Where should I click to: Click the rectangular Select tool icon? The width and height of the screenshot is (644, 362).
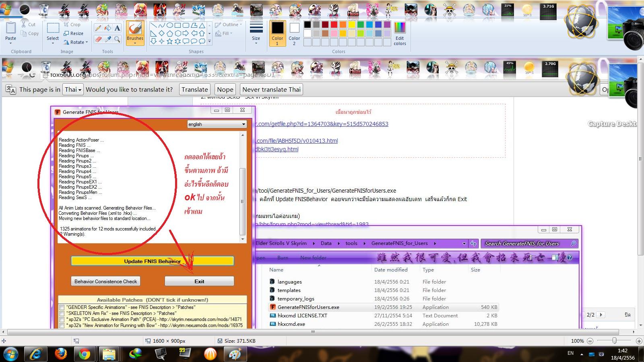tap(53, 28)
